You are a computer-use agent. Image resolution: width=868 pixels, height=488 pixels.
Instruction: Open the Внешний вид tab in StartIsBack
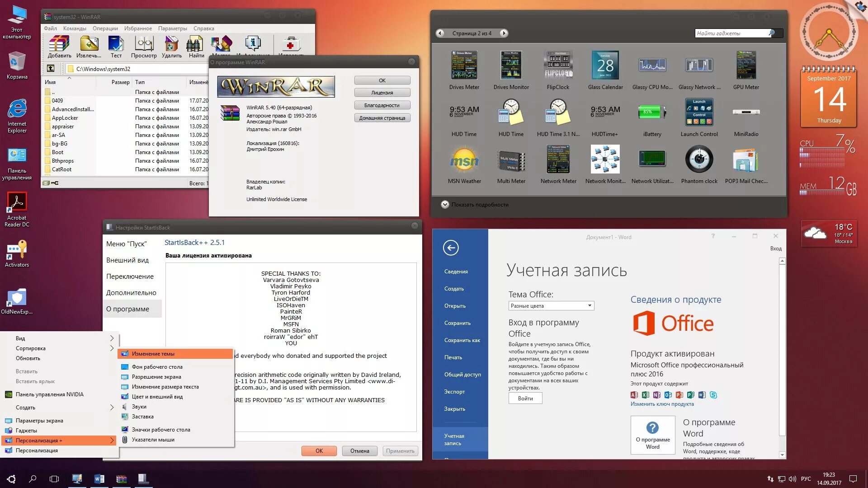127,260
